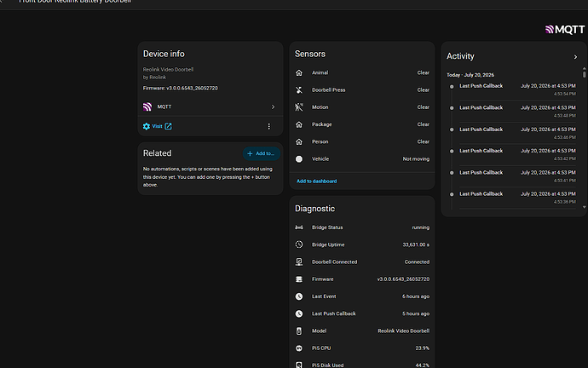588x368 pixels.
Task: Click the Activity entry timestamped 4:53:41 PM
Action: [512, 176]
